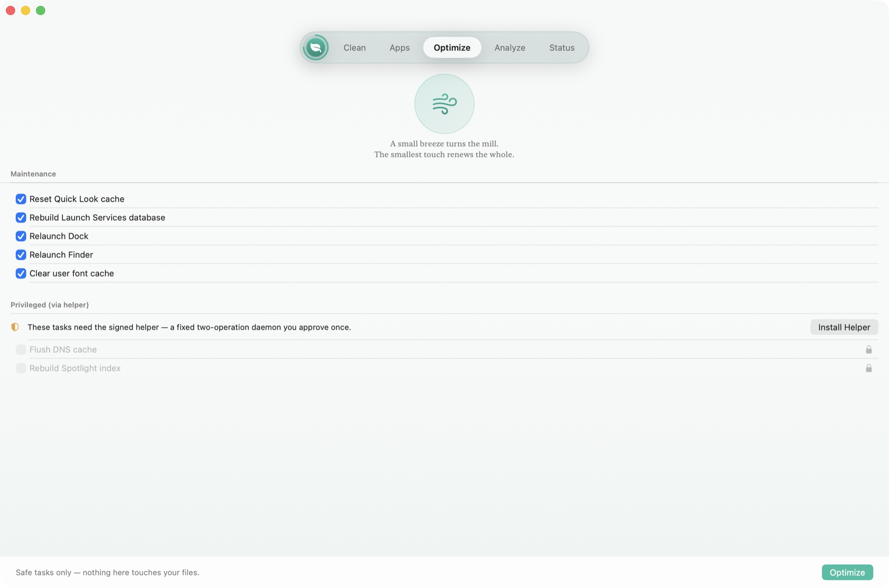
Task: Click 'The smallest touch renews the whole' line
Action: tap(444, 154)
